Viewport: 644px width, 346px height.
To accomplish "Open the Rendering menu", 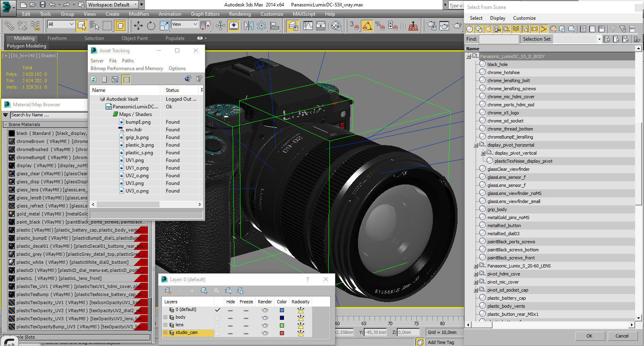I will tap(240, 14).
